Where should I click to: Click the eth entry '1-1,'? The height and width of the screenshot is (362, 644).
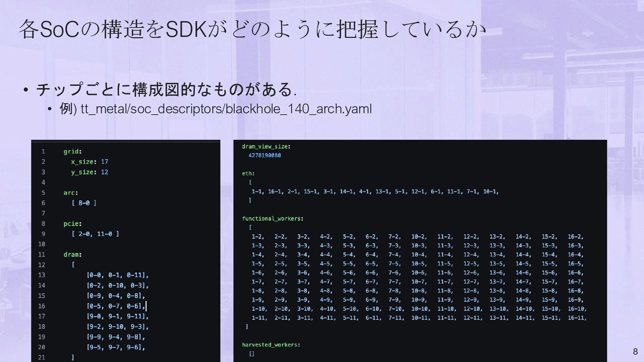click(258, 192)
